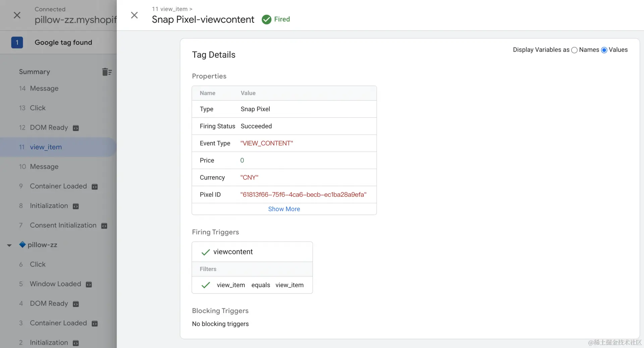Click the blue diamond pillow-zz container icon
The width and height of the screenshot is (644, 348).
pyautogui.click(x=22, y=245)
